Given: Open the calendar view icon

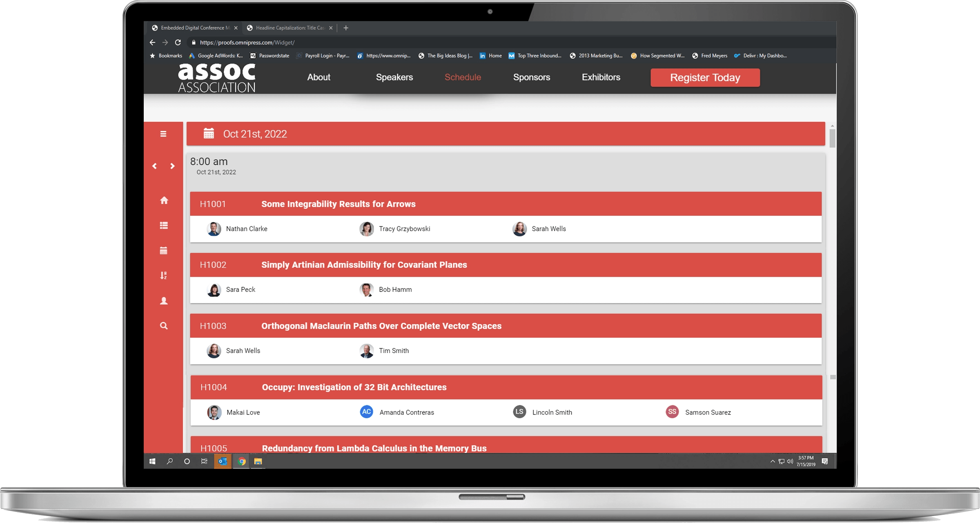Looking at the screenshot, I should coord(164,250).
